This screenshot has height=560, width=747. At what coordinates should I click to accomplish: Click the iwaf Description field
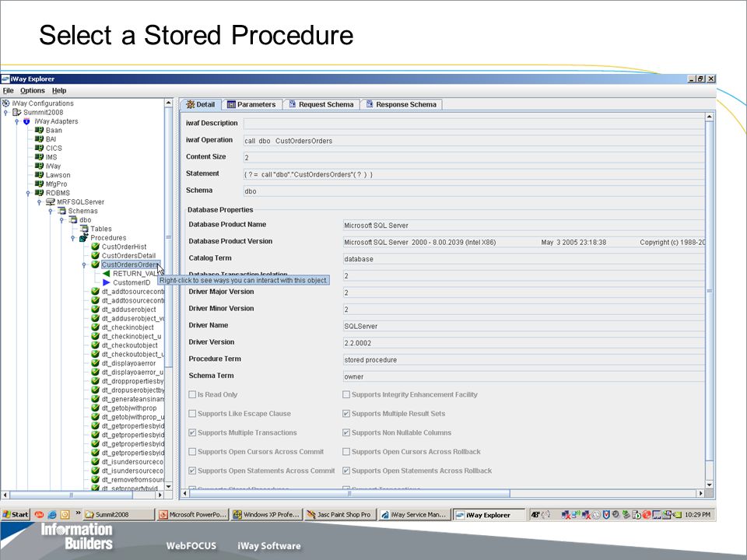[474, 124]
